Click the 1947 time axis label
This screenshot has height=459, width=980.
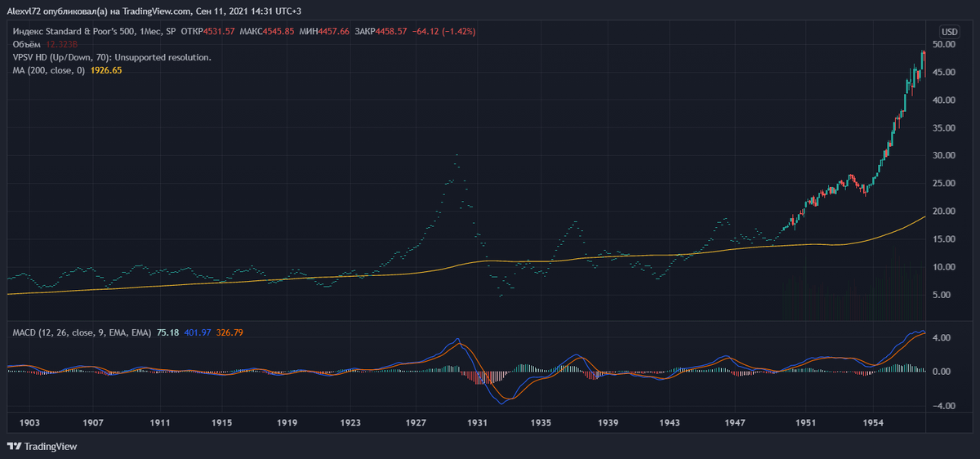(736, 424)
